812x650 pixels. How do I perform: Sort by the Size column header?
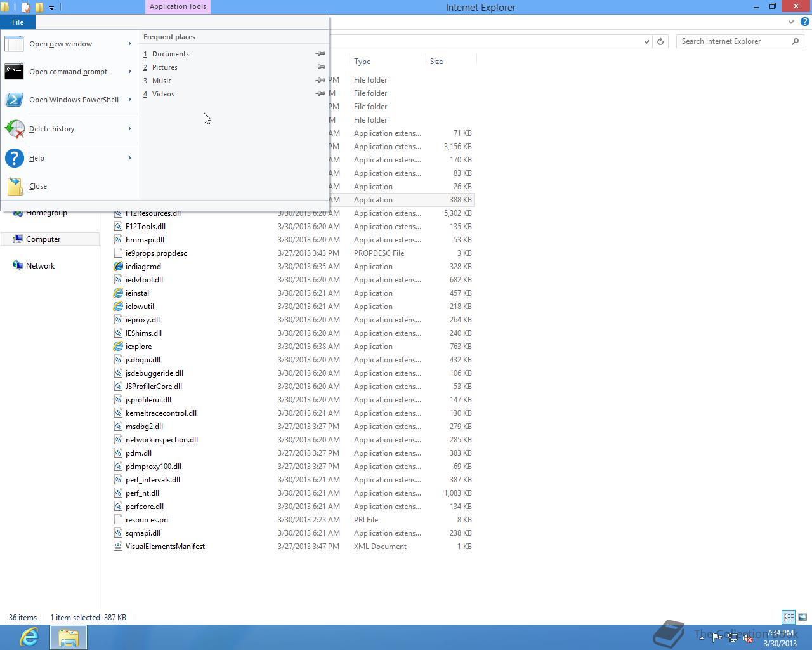coord(450,62)
